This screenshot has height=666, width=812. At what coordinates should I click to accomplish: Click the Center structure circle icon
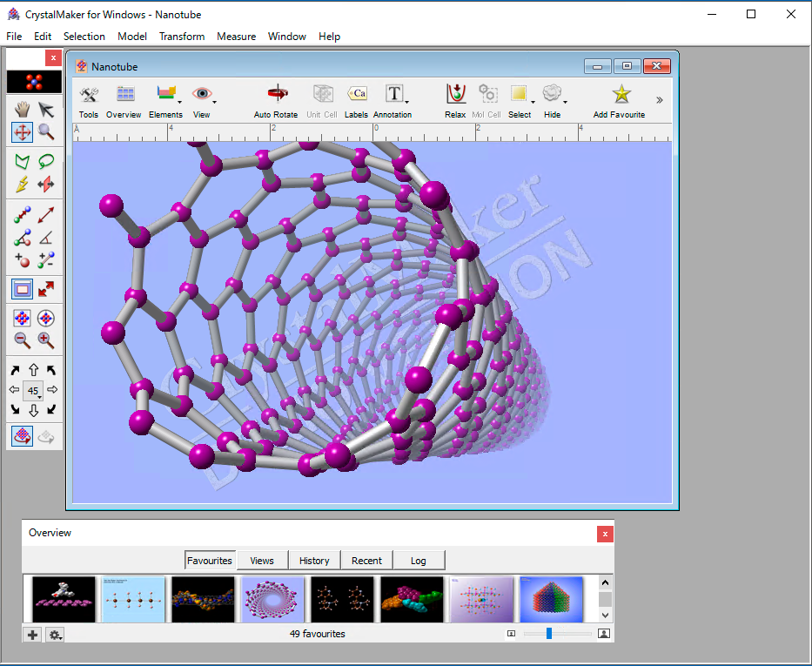[x=45, y=318]
